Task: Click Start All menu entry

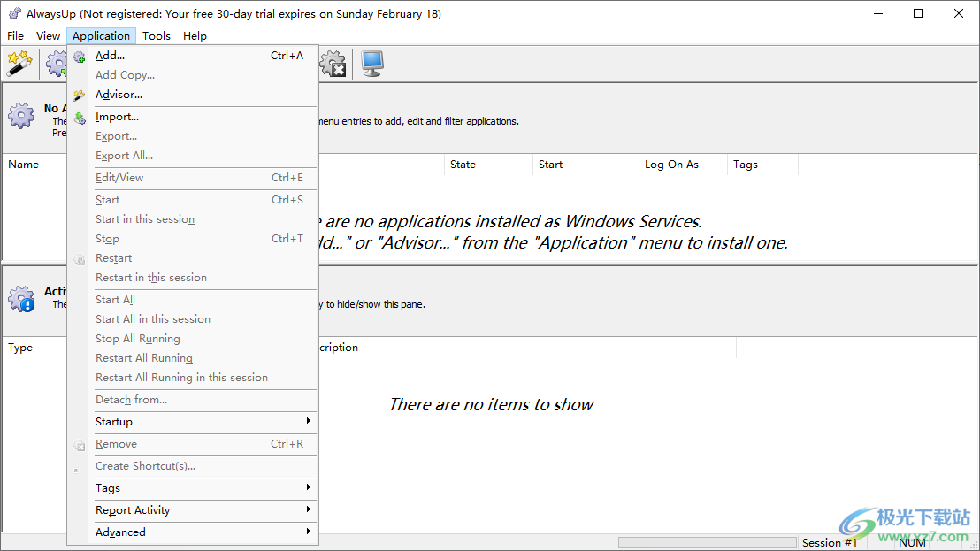Action: pyautogui.click(x=193, y=300)
